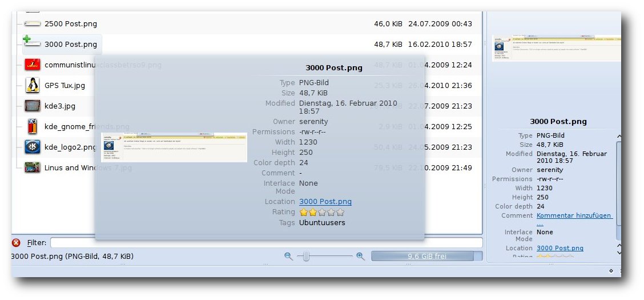Close the filter bar with red X
644x300 pixels.
pyautogui.click(x=17, y=243)
